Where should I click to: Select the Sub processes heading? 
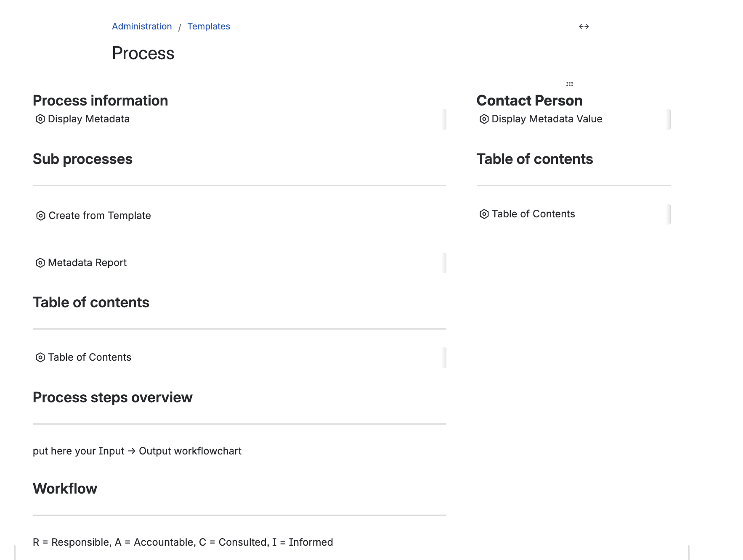(x=82, y=159)
